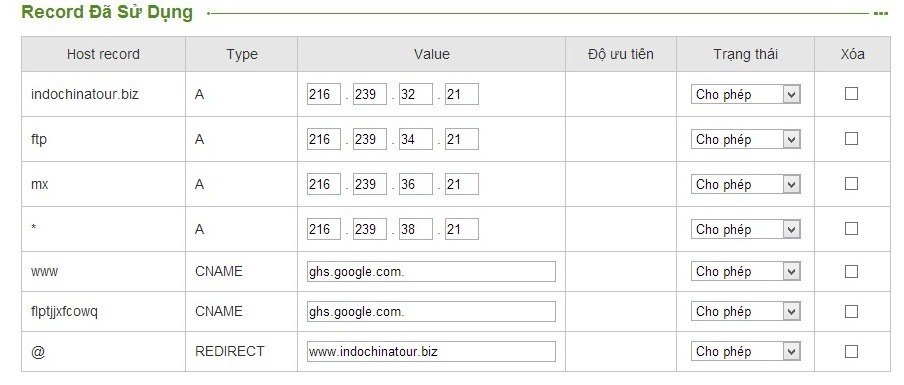This screenshot has width=904, height=385.
Task: Select the wildcard * record delete checkbox
Action: [x=851, y=229]
